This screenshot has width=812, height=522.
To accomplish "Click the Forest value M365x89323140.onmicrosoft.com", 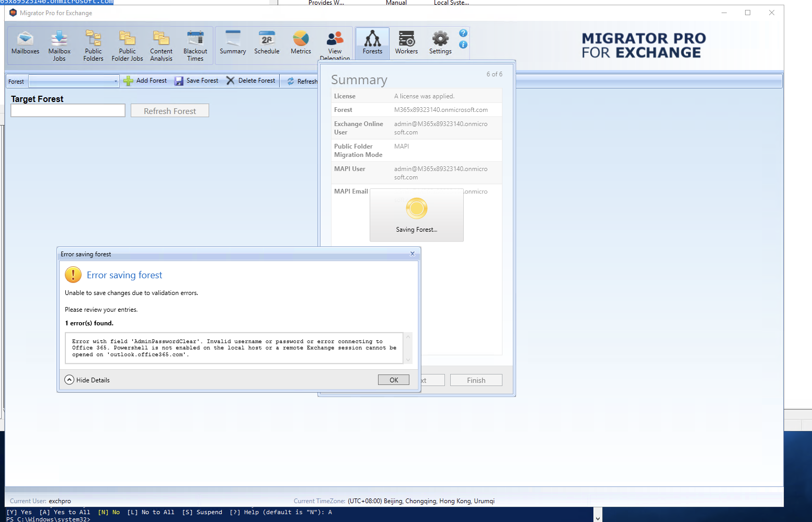I will point(441,110).
